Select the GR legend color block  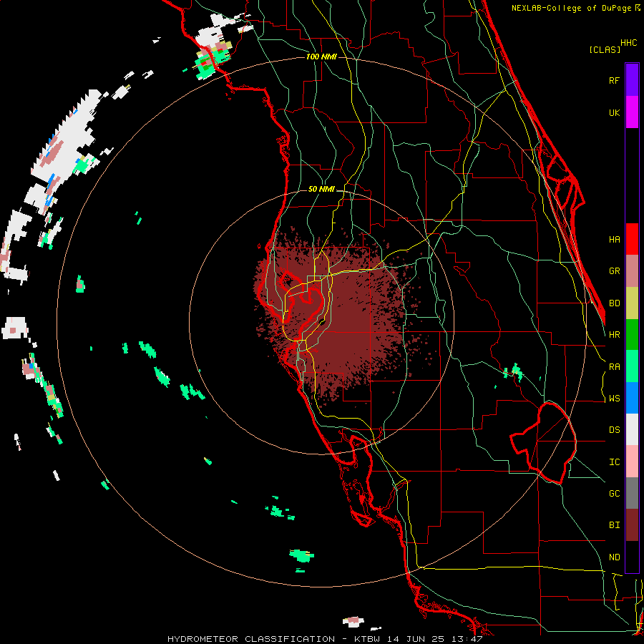(x=632, y=271)
